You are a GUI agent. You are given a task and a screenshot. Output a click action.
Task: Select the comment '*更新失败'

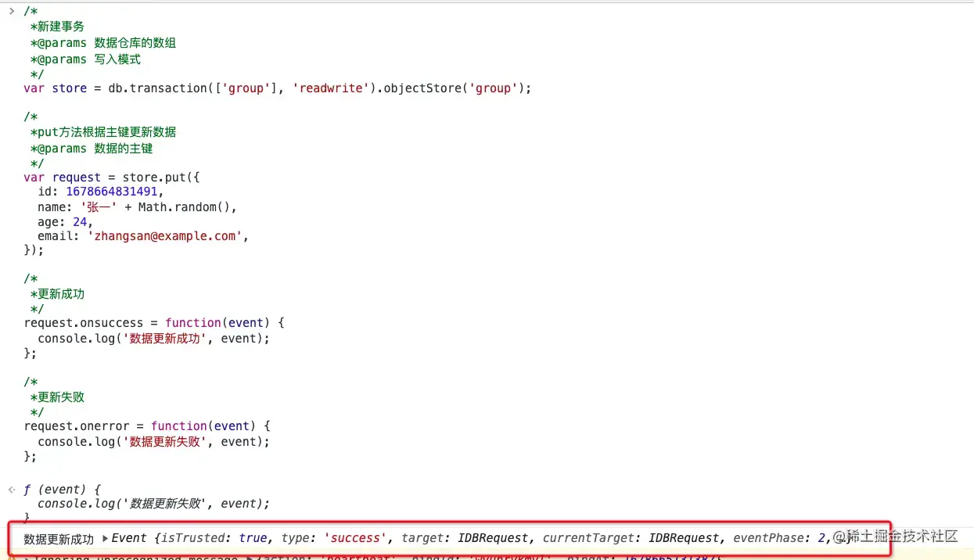[x=57, y=397]
